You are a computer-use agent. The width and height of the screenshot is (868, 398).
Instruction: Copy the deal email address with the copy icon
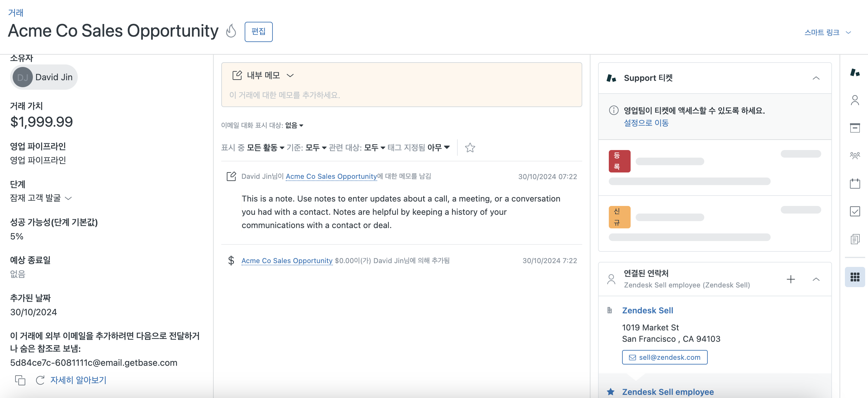[20, 380]
